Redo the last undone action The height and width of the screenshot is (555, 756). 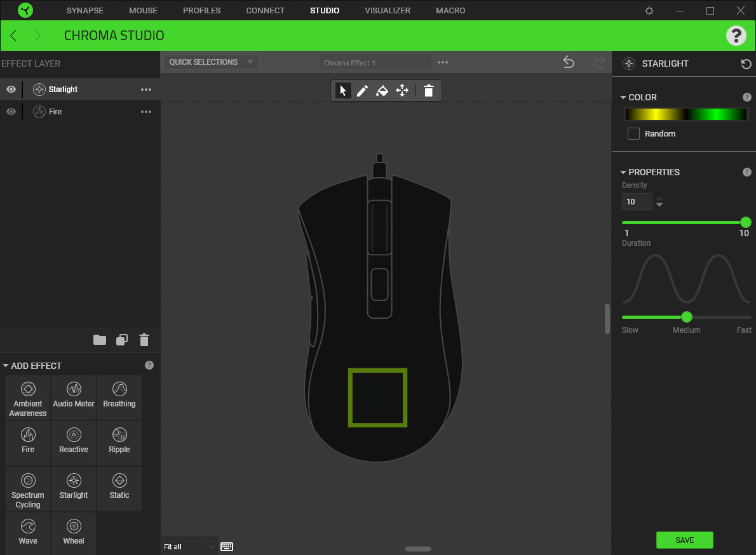pos(599,62)
